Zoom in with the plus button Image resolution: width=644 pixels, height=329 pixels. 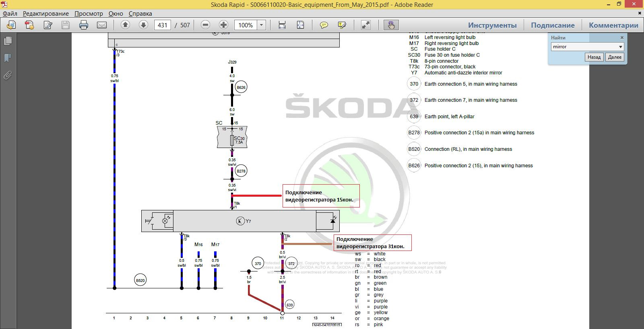[x=224, y=25]
